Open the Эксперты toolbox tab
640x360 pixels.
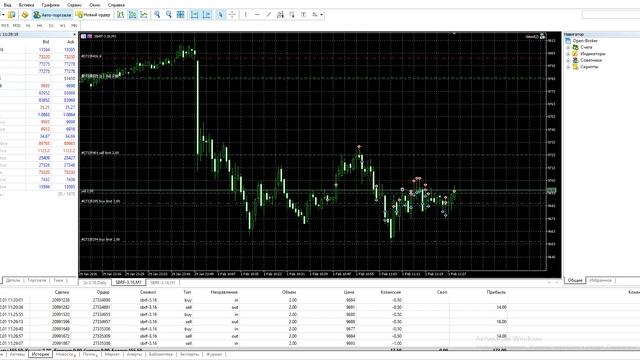(189, 354)
